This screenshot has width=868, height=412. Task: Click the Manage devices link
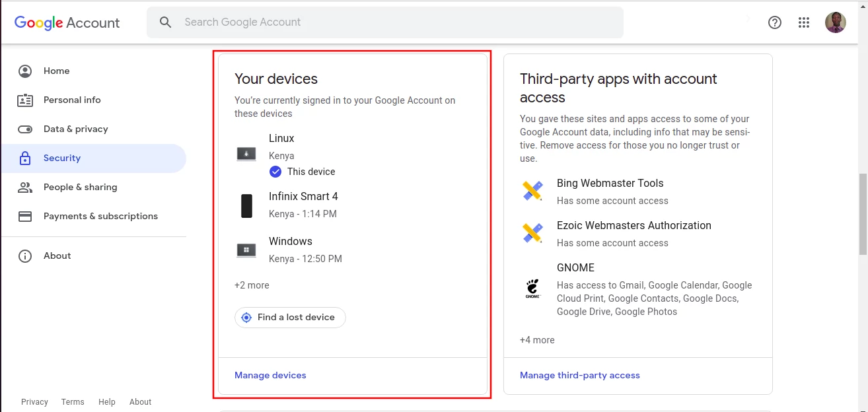pyautogui.click(x=270, y=375)
